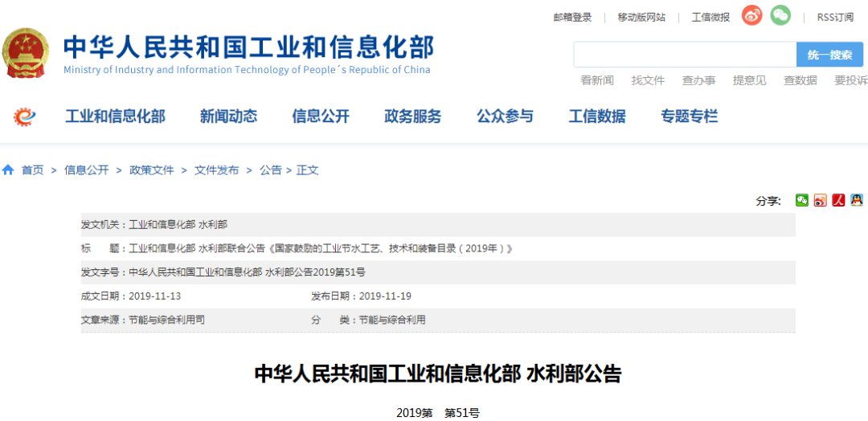Share article via Sina Weibo share icon
Screen dimensions: 868x421
click(x=820, y=201)
